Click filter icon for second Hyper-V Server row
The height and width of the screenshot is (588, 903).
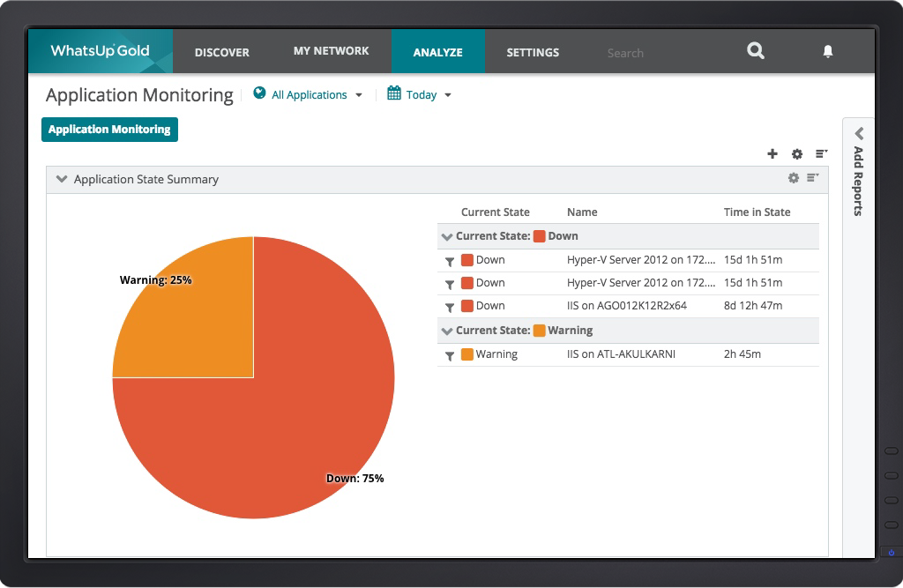click(x=450, y=284)
